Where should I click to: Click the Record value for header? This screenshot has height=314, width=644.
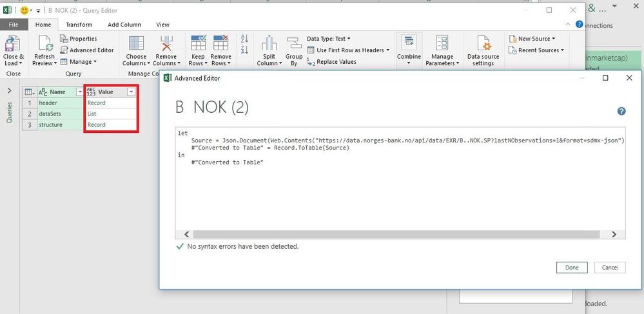click(x=97, y=103)
